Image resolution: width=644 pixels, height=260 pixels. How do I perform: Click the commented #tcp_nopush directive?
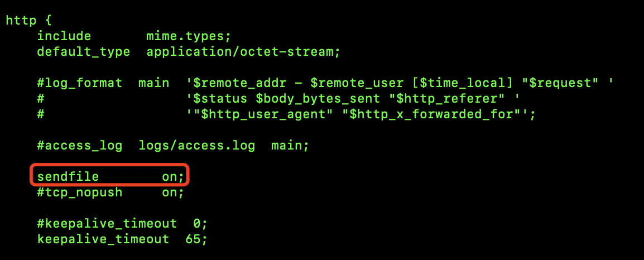80,192
